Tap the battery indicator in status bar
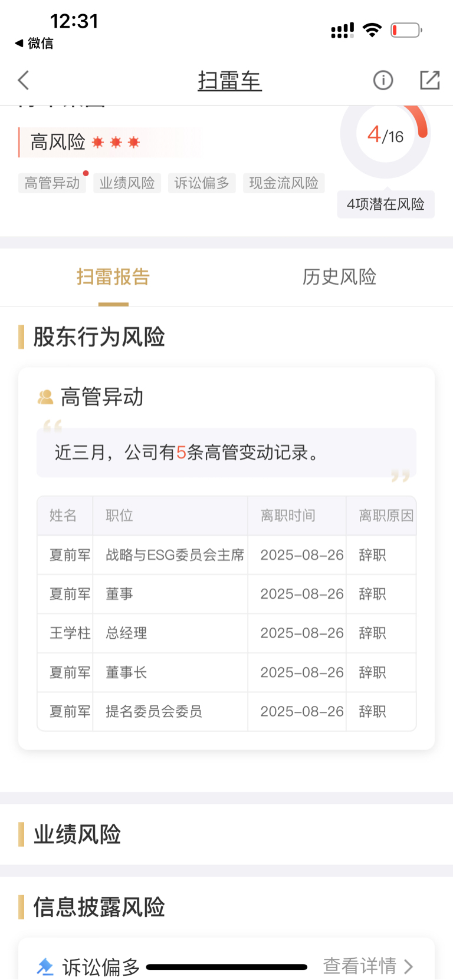This screenshot has width=453, height=980. point(406,30)
